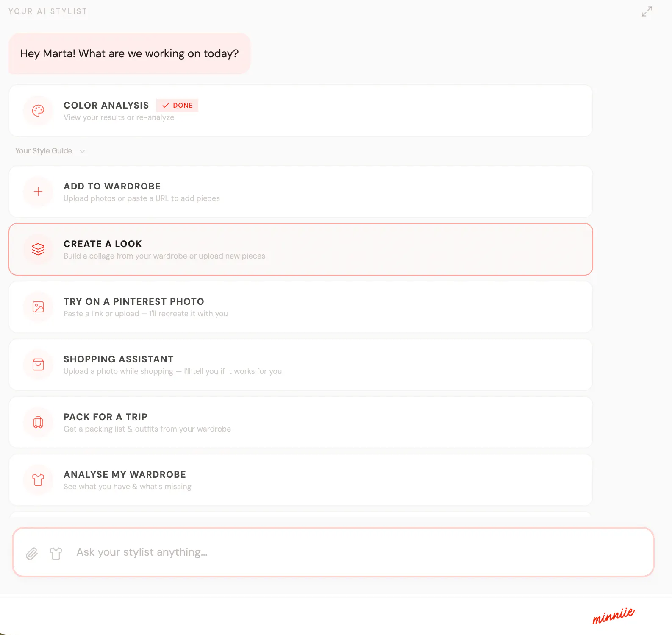Click the color palette icon

point(38,111)
